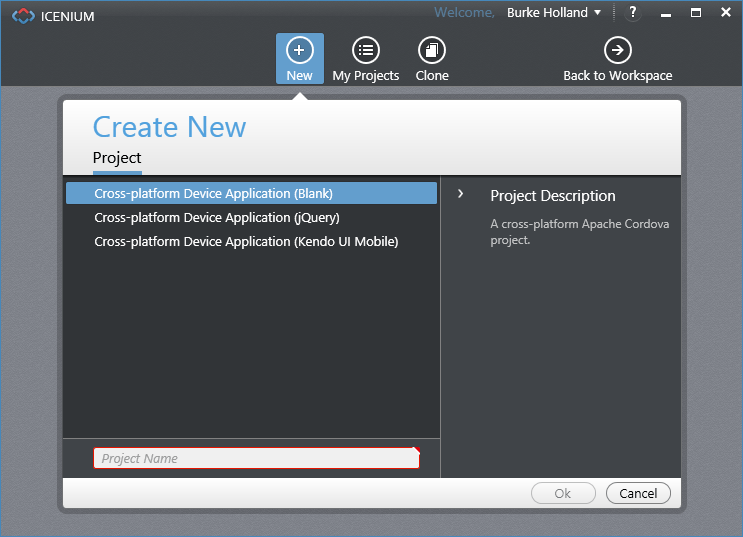
Task: Go Back to Workspace arrow icon
Action: click(617, 50)
